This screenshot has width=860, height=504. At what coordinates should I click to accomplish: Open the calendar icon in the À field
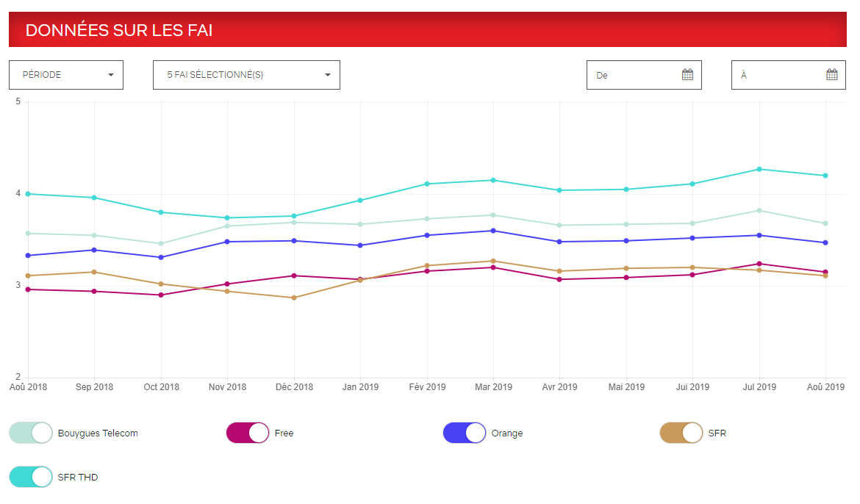[x=831, y=75]
